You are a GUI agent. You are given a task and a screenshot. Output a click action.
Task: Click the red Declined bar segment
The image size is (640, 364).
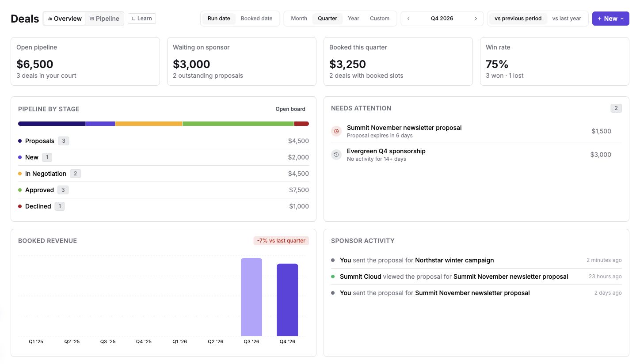point(301,124)
